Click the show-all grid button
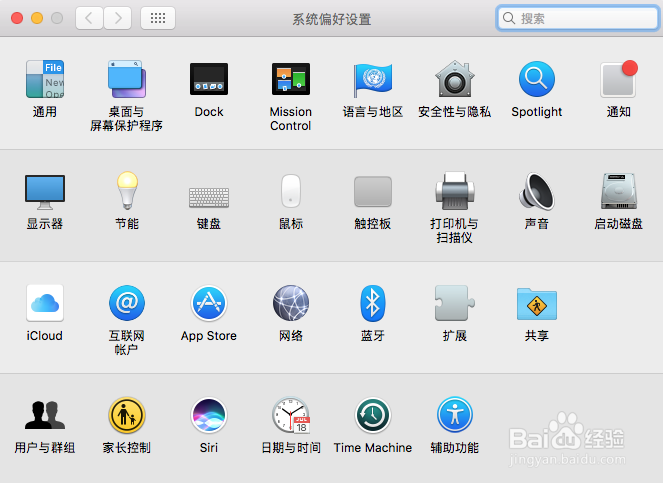 pos(158,18)
